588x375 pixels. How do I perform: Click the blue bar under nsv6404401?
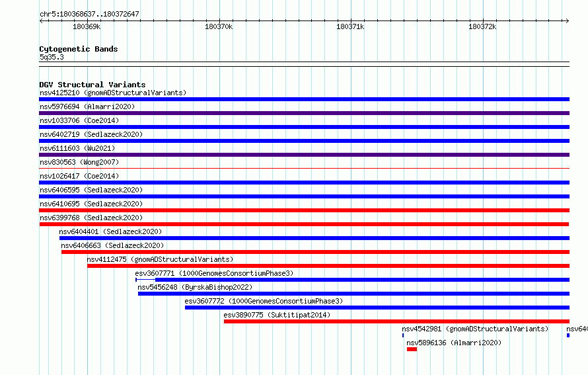pos(314,238)
